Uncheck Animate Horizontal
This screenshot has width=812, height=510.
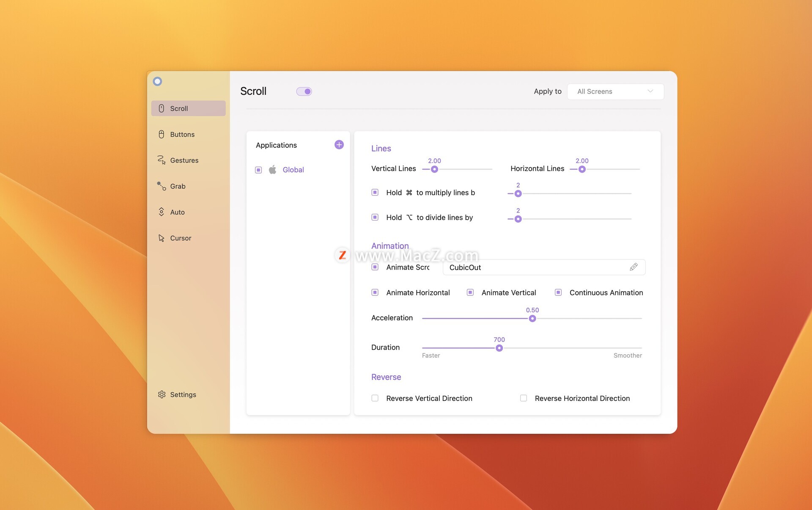pos(375,292)
